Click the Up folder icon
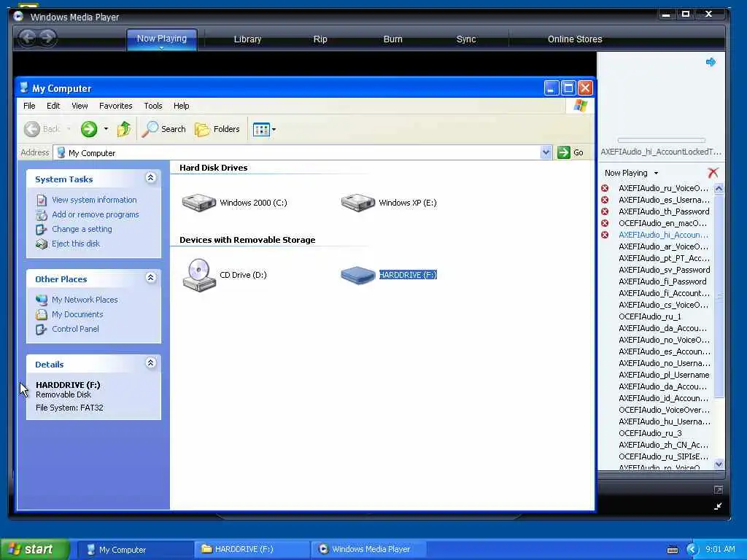The image size is (747, 560). (124, 129)
